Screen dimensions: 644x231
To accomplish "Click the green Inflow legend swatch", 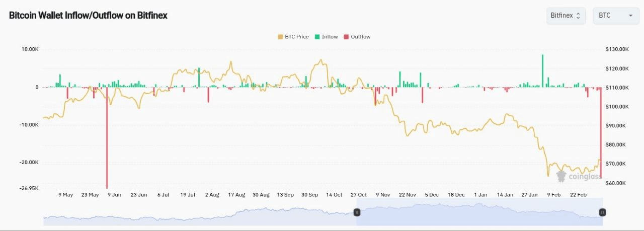I will tap(317, 37).
